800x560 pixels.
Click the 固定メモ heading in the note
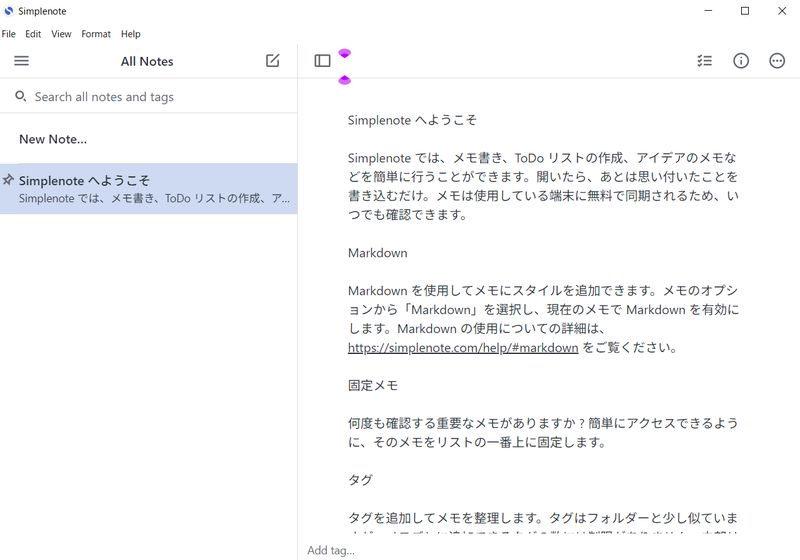point(373,386)
